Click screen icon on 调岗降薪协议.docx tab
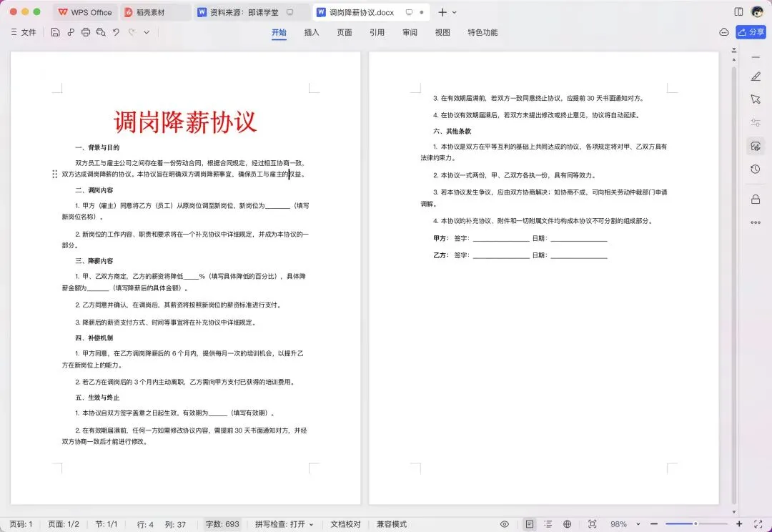The height and width of the screenshot is (532, 772). tap(409, 12)
